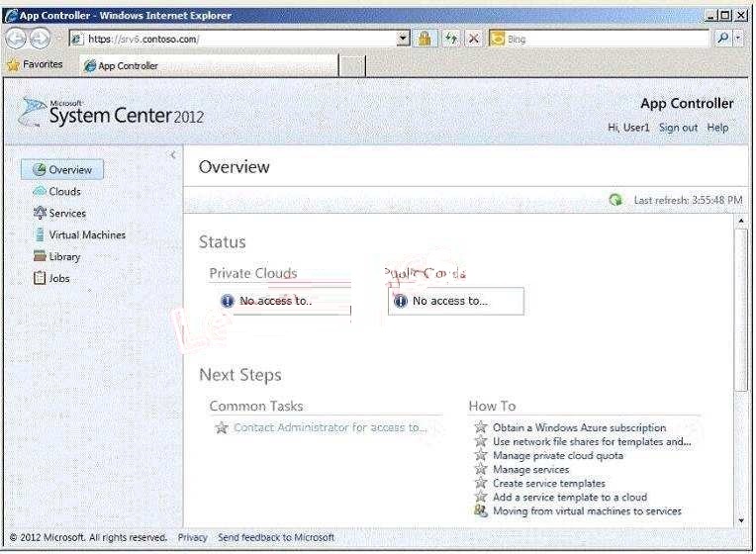756x554 pixels.
Task: Click the page refresh arrows icon in toolbar
Action: [x=451, y=39]
